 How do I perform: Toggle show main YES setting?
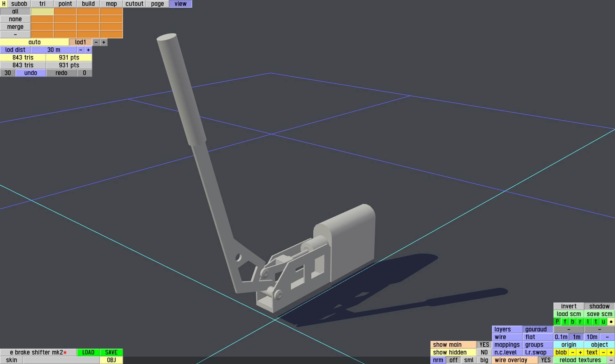(484, 345)
